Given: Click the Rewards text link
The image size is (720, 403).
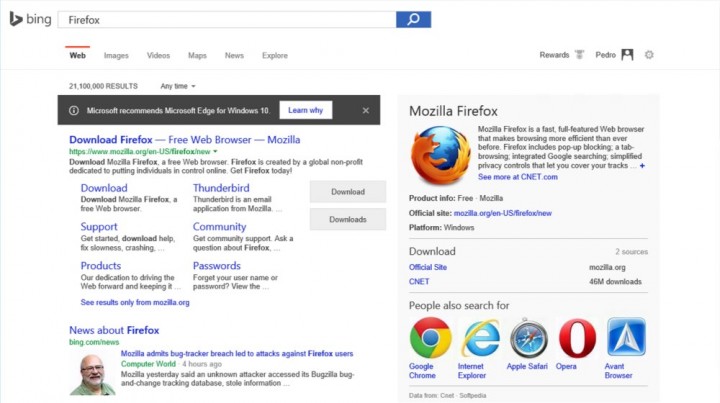Looking at the screenshot, I should coord(554,55).
